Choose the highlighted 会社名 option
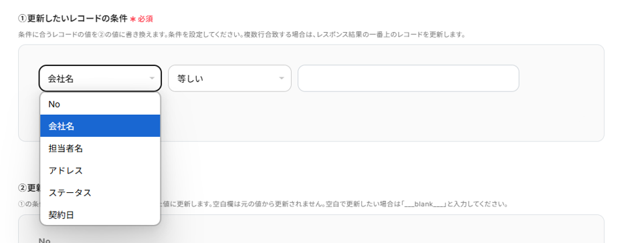Screen dimensions: 644x243 point(100,126)
